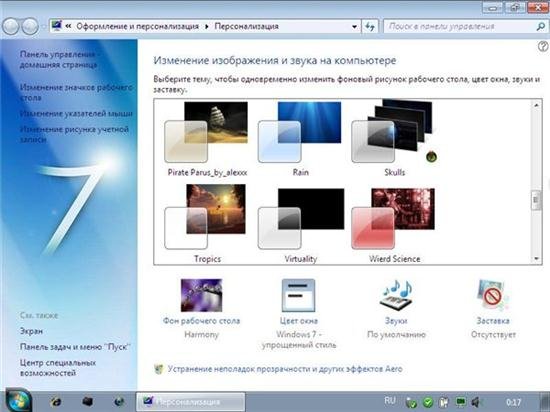Click the volume speaker tray icon
Screen dimensions: 550x412
click(x=476, y=402)
